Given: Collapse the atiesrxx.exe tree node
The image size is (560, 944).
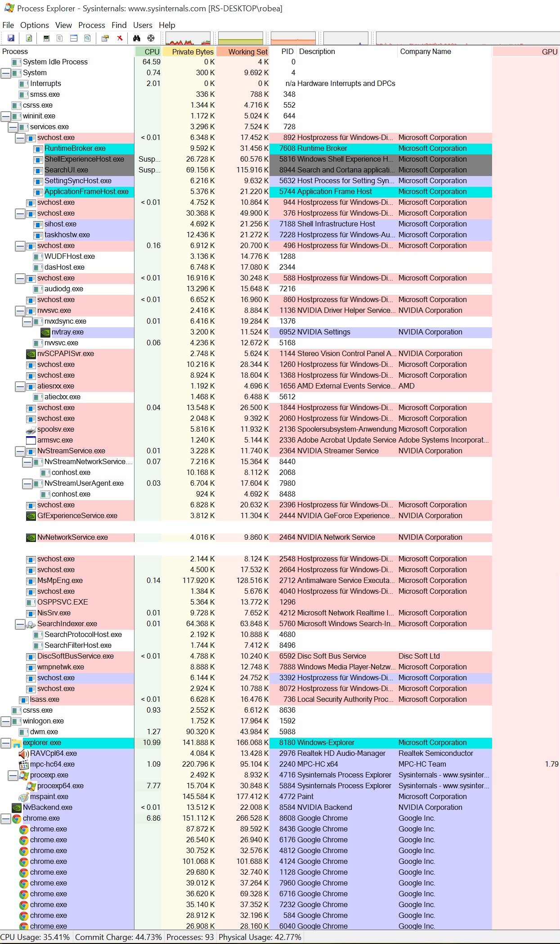Looking at the screenshot, I should 20,386.
